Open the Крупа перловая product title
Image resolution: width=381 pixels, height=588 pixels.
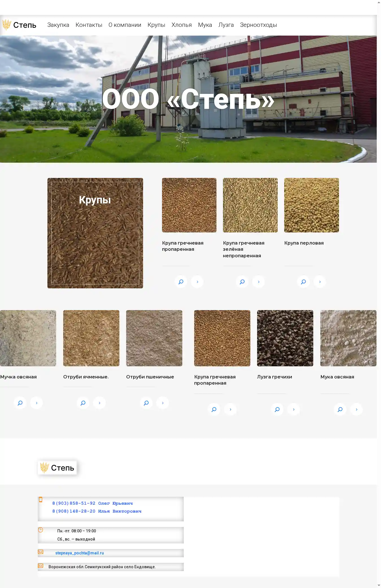(x=304, y=243)
